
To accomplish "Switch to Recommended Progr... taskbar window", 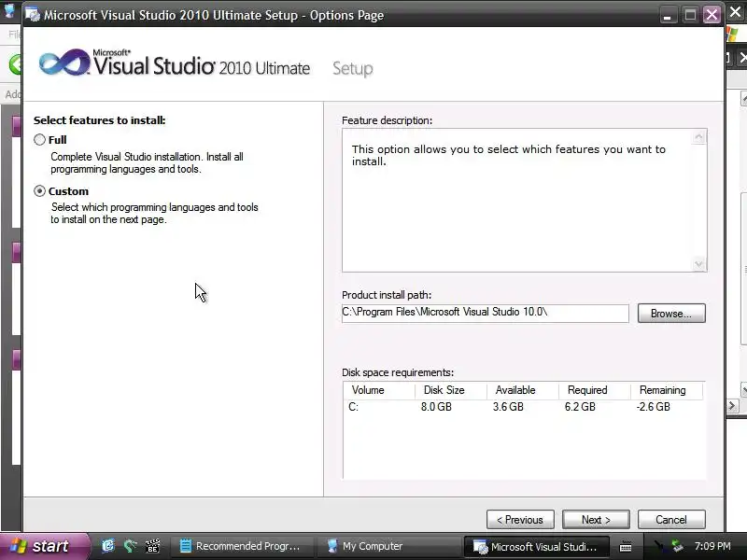I will click(242, 546).
